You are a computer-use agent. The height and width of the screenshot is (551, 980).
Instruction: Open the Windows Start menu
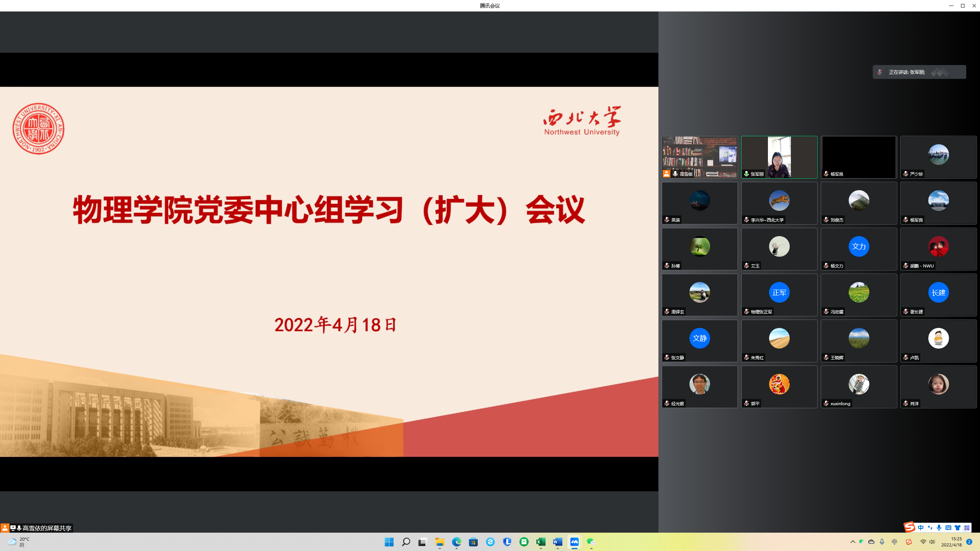point(389,542)
